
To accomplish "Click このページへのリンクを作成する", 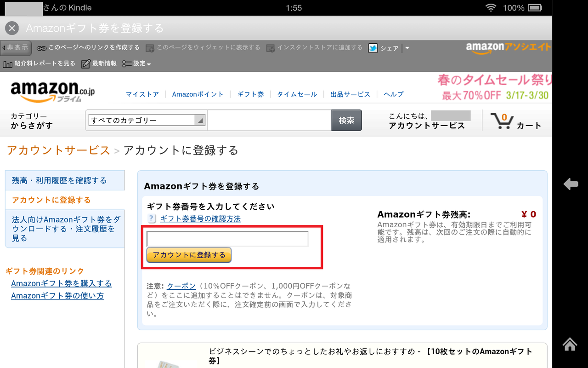I will coord(94,47).
